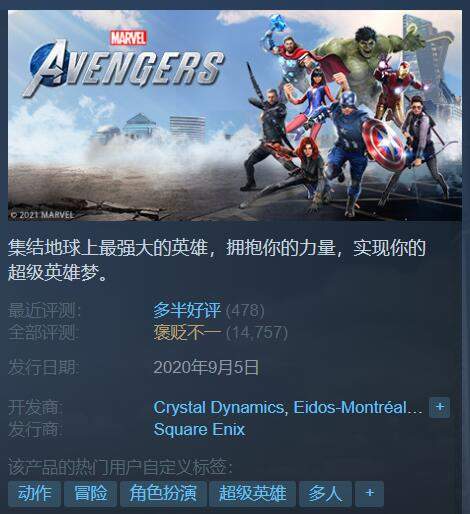The width and height of the screenshot is (470, 514).
Task: View all reviews 褒贬不一
Action: tap(187, 332)
